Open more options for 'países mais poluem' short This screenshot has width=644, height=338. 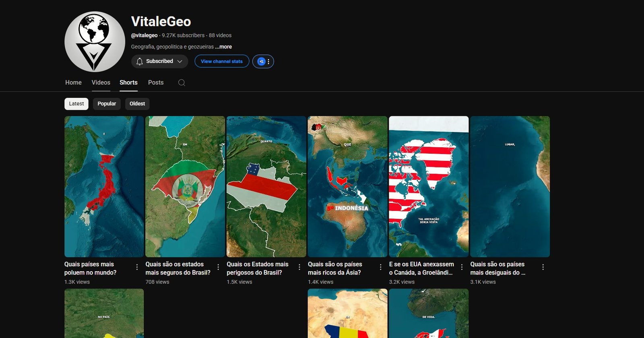pyautogui.click(x=137, y=267)
